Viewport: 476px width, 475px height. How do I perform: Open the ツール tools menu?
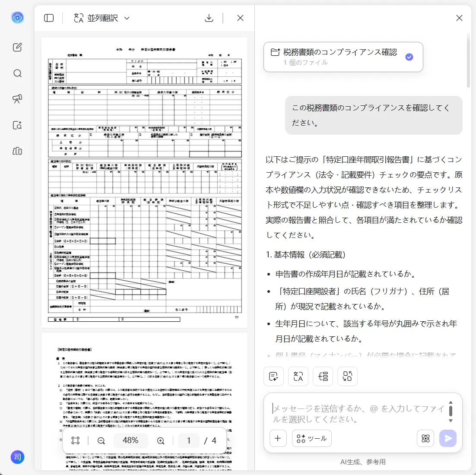(312, 438)
